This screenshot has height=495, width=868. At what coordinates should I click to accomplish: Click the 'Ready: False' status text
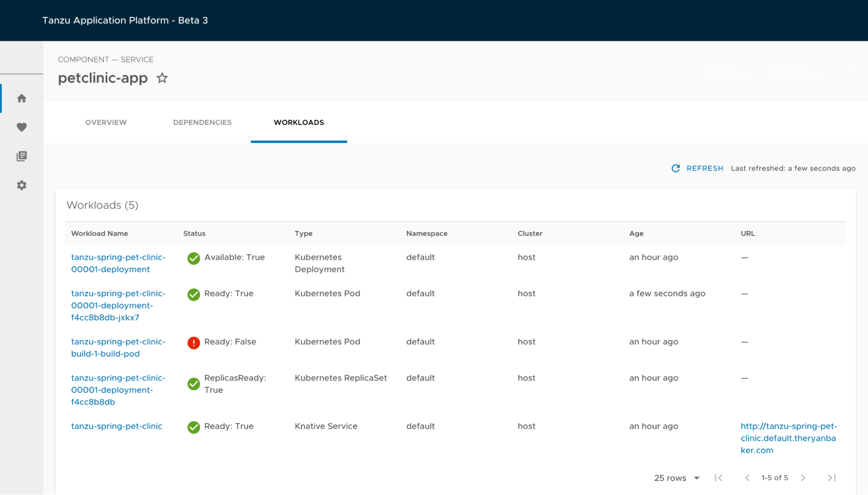click(x=230, y=342)
